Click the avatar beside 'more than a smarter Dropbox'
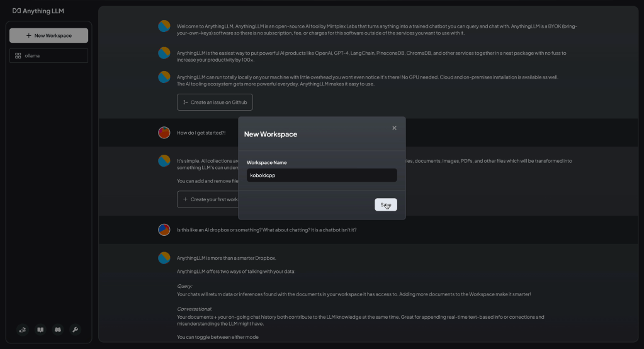The height and width of the screenshot is (349, 644). tap(164, 258)
